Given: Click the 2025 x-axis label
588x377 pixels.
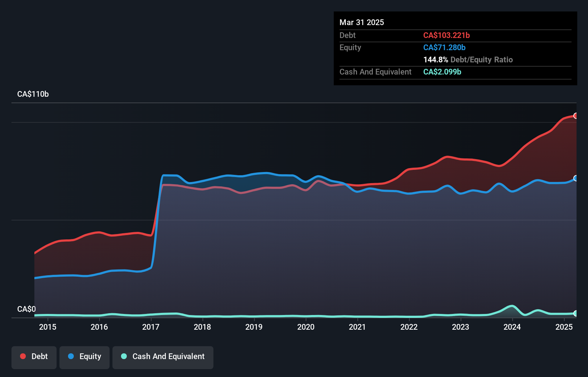Looking at the screenshot, I should pos(564,327).
